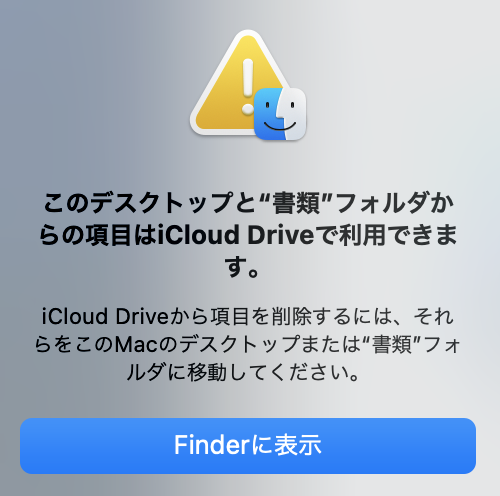The image size is (500, 496).
Task: Click それ at the end of the description's first line
Action: click(434, 316)
